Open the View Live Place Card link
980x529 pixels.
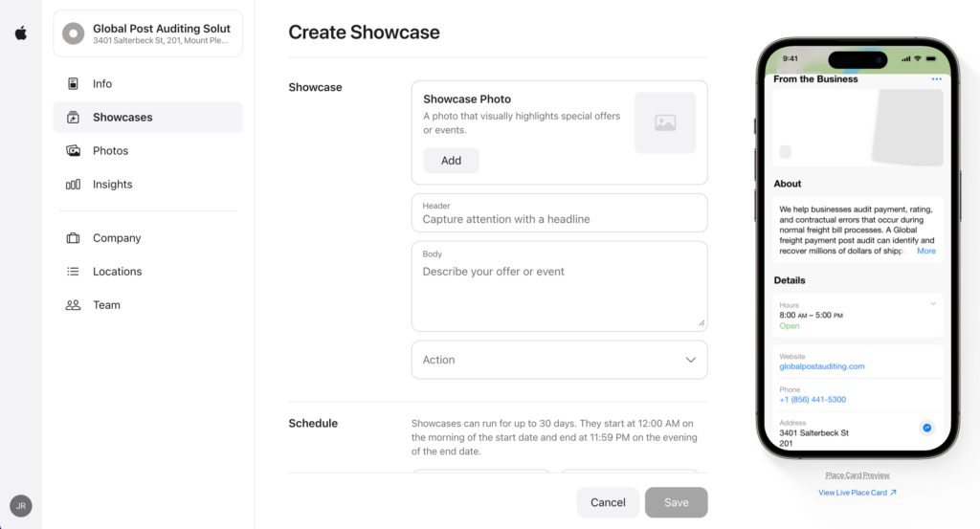click(x=857, y=493)
